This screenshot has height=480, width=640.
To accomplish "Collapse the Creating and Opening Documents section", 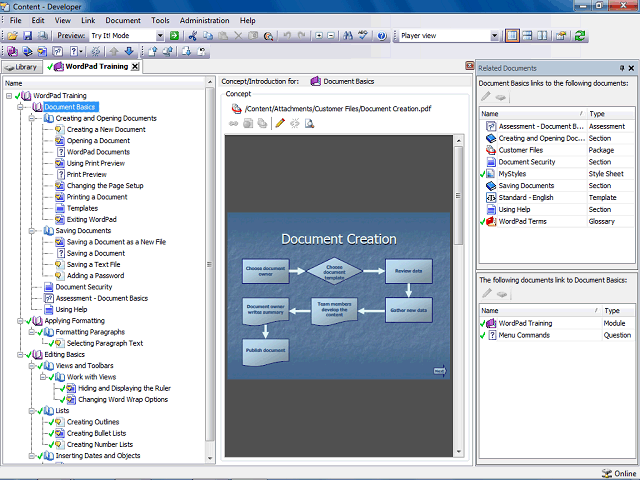I will pos(32,118).
